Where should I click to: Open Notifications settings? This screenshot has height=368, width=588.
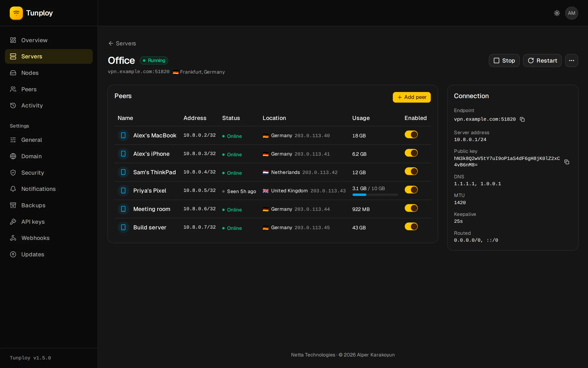tap(49, 189)
